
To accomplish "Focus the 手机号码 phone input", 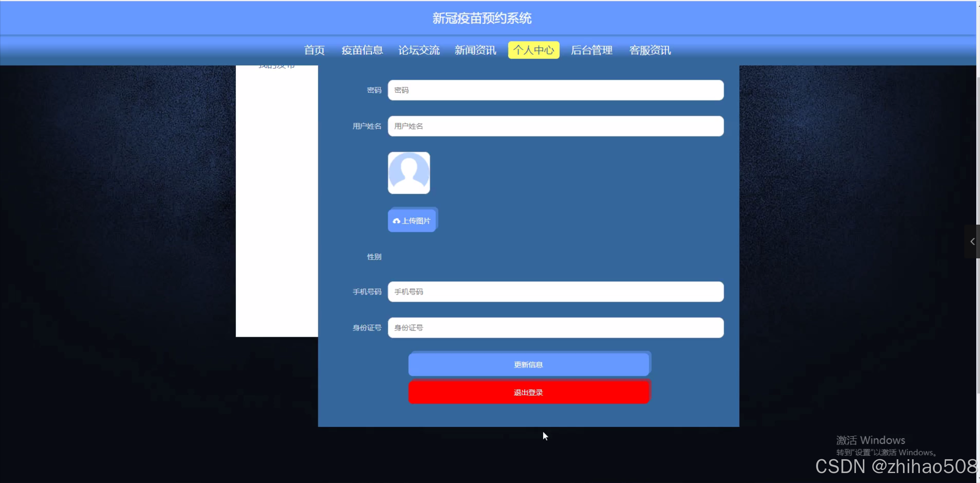I will coord(555,292).
